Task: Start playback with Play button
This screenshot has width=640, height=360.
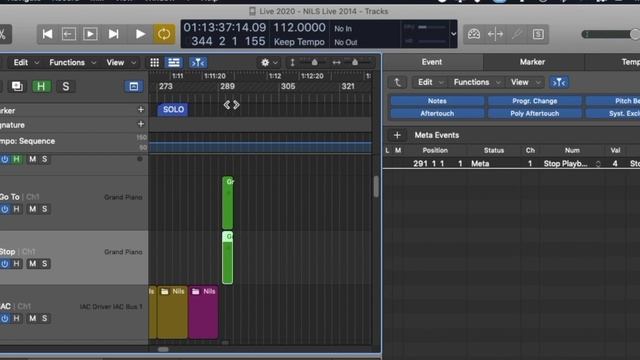Action: [x=140, y=34]
